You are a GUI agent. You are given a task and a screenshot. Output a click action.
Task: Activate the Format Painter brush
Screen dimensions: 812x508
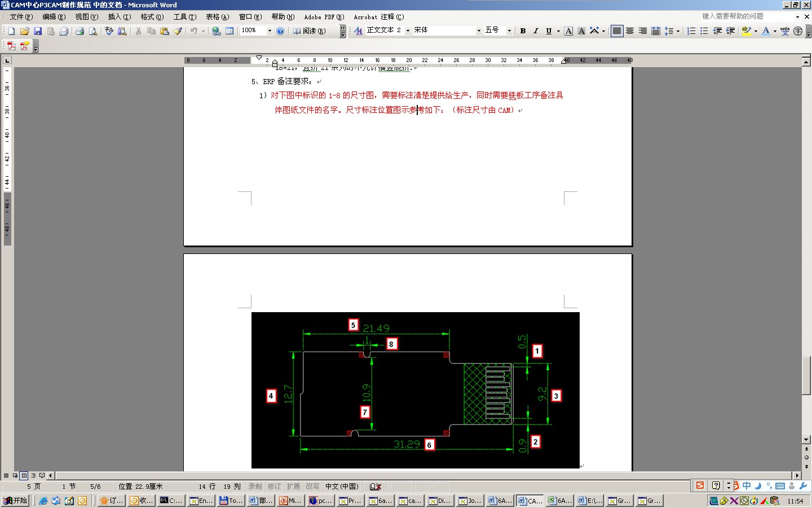tap(178, 31)
